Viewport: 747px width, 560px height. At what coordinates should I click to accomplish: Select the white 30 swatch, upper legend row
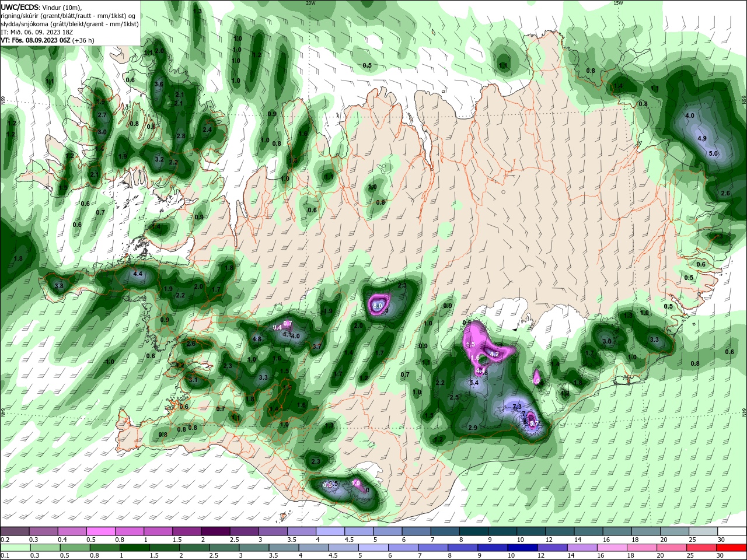(731, 531)
